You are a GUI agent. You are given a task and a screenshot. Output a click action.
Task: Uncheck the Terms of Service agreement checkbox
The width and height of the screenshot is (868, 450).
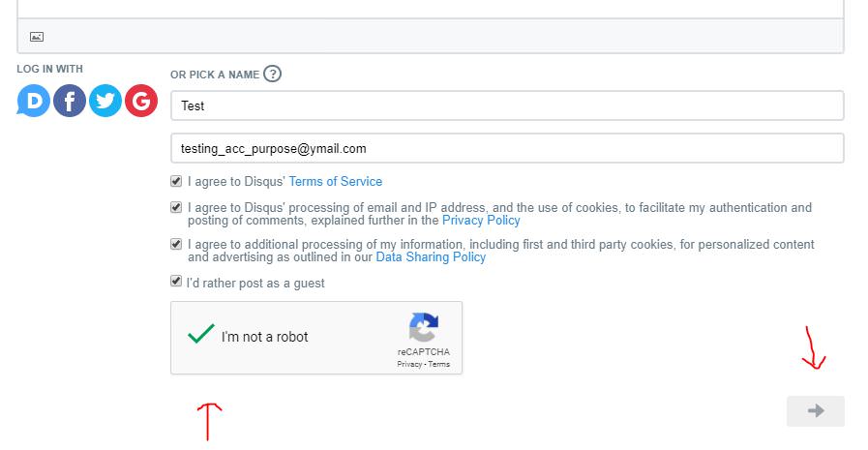176,181
